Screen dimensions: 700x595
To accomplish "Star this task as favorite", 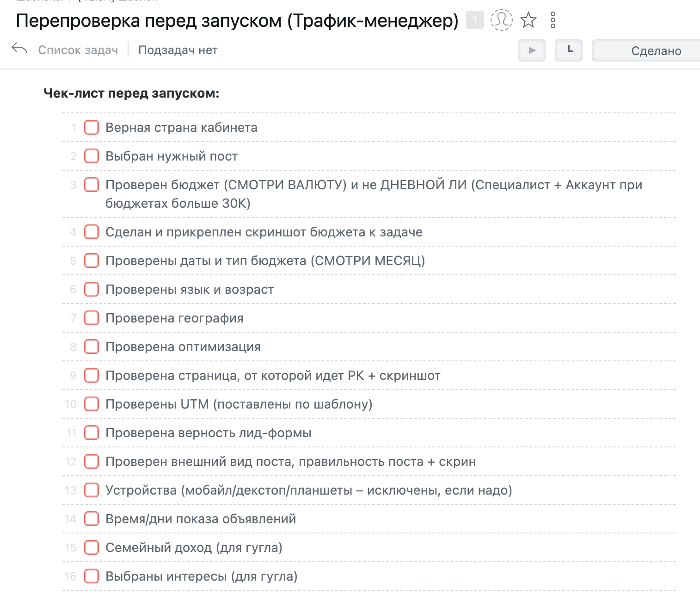I will 528,20.
